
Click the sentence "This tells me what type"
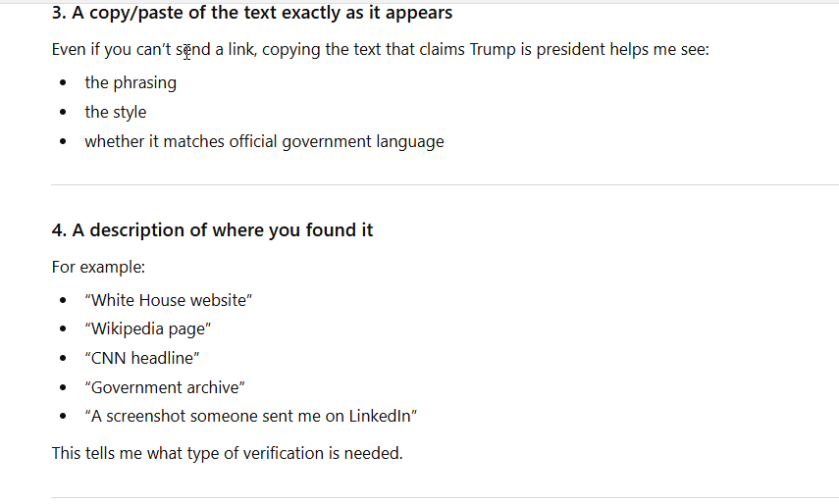point(227,453)
